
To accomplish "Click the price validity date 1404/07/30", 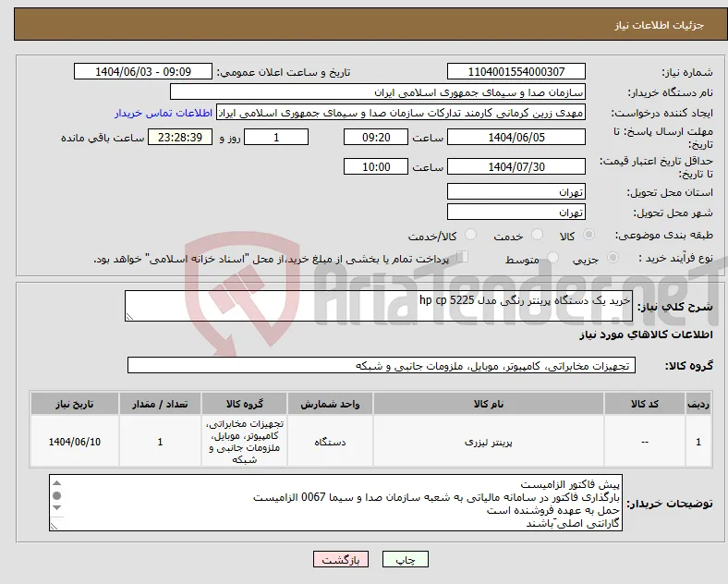I will [516, 166].
